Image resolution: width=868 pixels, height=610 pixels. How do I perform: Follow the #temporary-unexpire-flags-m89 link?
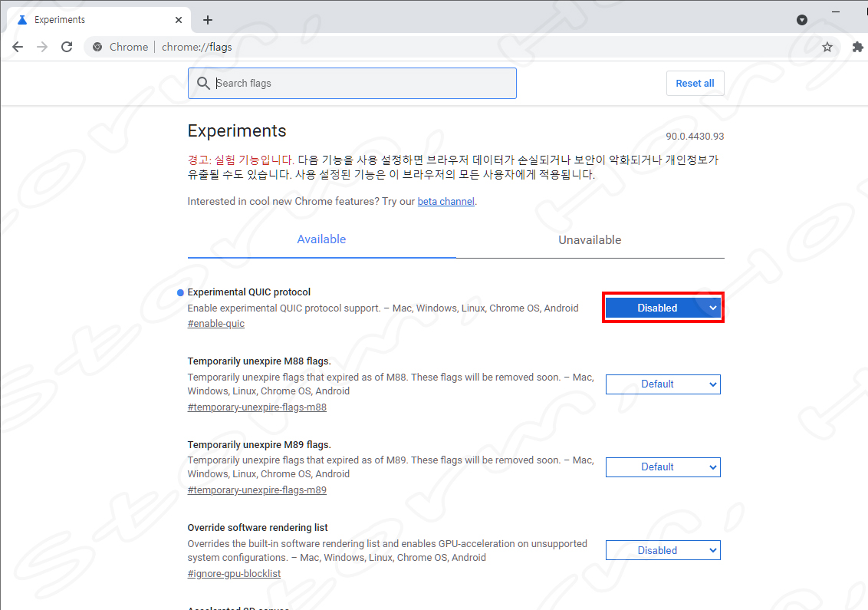click(257, 490)
